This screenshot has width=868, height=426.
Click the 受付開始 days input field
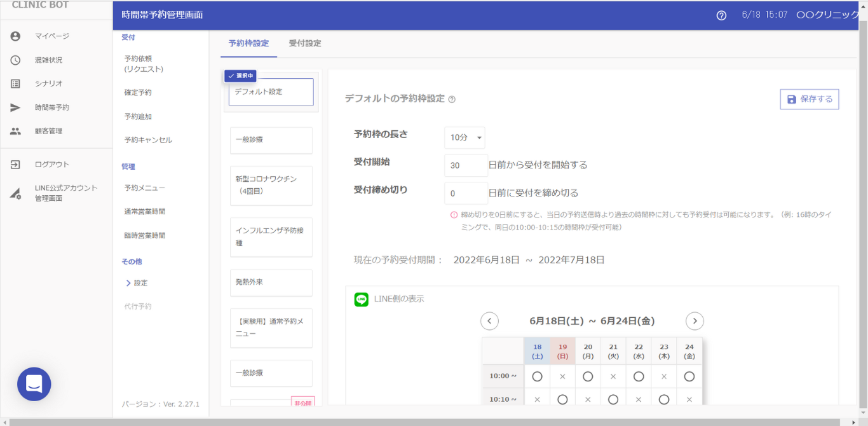coord(466,165)
